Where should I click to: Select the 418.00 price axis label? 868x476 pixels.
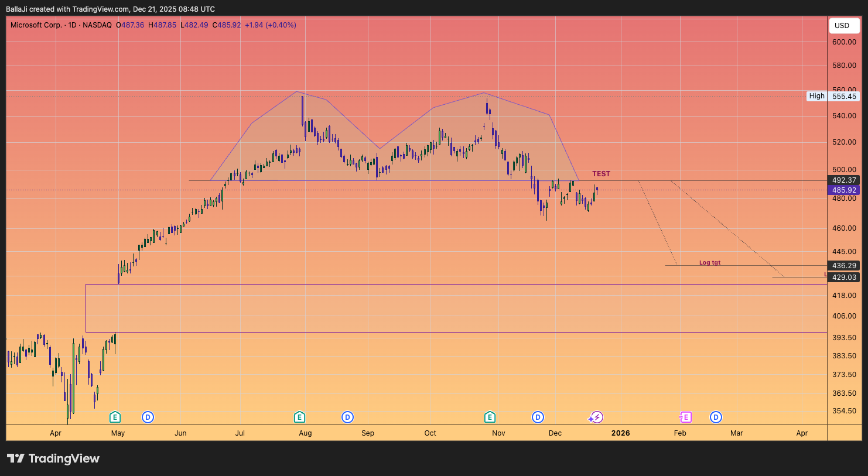click(x=844, y=296)
